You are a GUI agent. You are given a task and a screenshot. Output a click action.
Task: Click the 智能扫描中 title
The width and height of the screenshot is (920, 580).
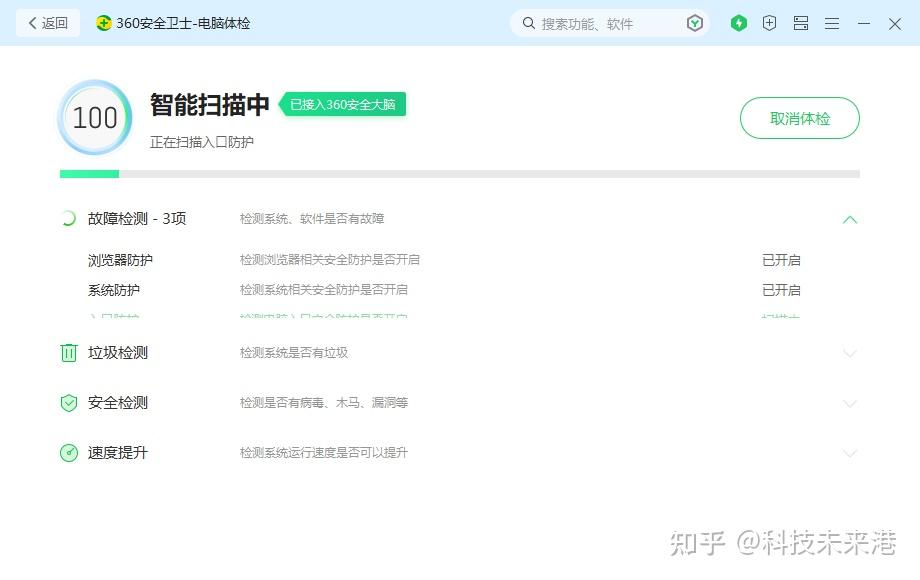coord(209,104)
